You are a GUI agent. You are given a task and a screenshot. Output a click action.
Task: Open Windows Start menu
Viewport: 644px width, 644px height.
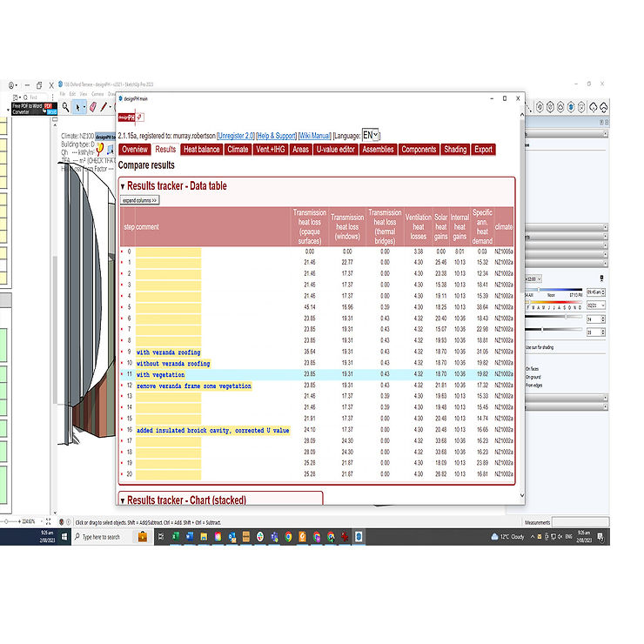(64, 536)
